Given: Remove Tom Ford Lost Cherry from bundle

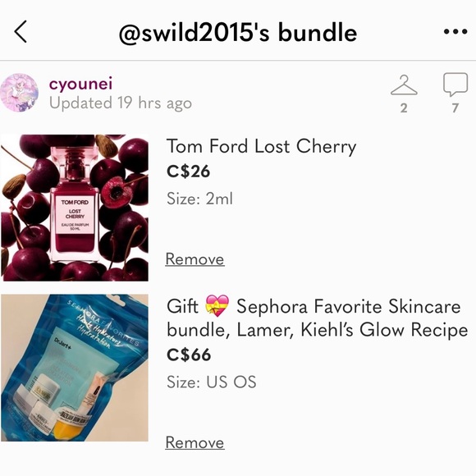Looking at the screenshot, I should tap(195, 259).
